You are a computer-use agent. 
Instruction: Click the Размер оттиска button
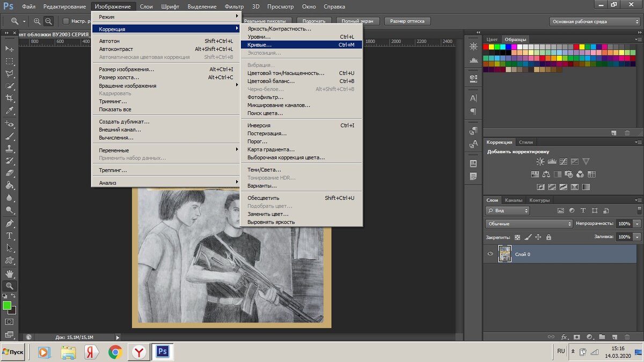(x=407, y=21)
